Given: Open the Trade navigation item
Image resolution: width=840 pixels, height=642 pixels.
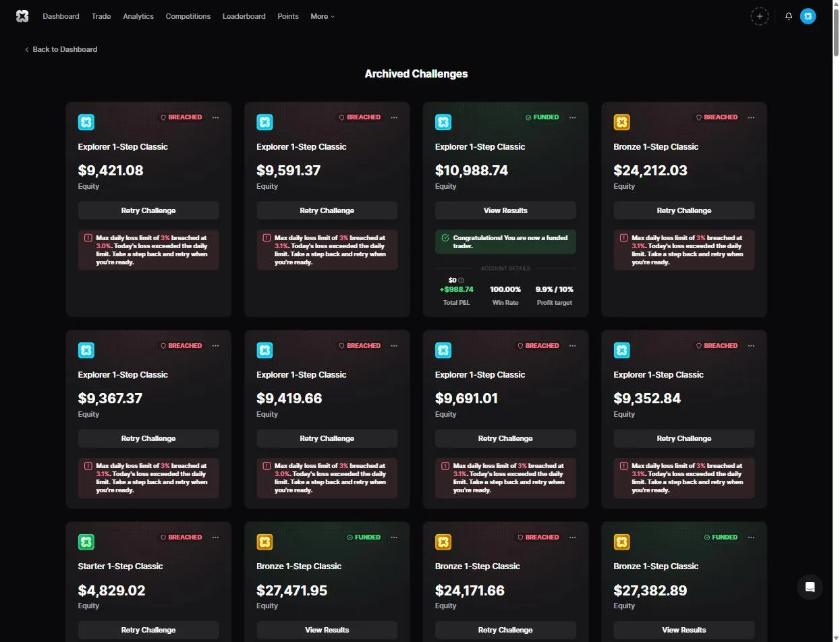Looking at the screenshot, I should coord(101,16).
